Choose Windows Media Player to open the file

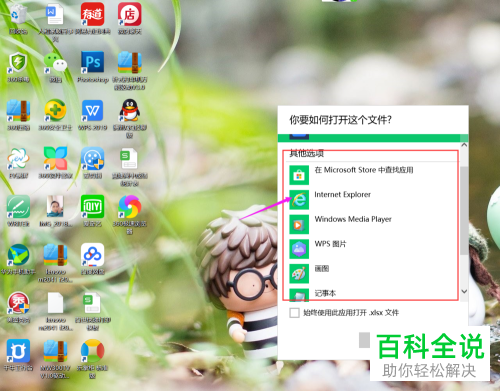click(373, 224)
